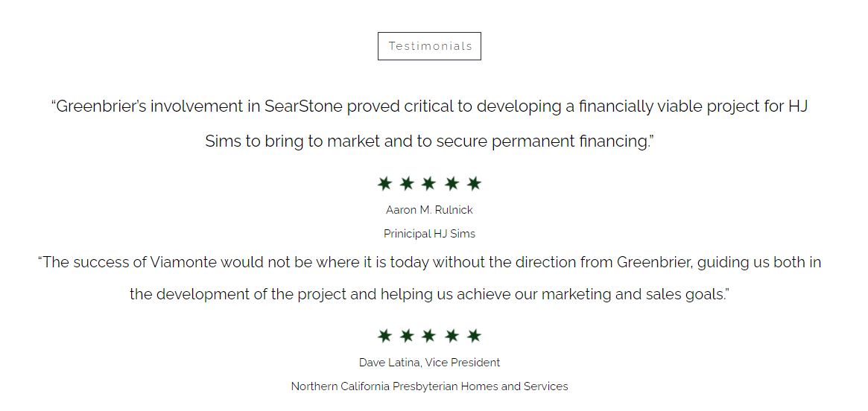Click first star in Dave Latina rating

(384, 336)
